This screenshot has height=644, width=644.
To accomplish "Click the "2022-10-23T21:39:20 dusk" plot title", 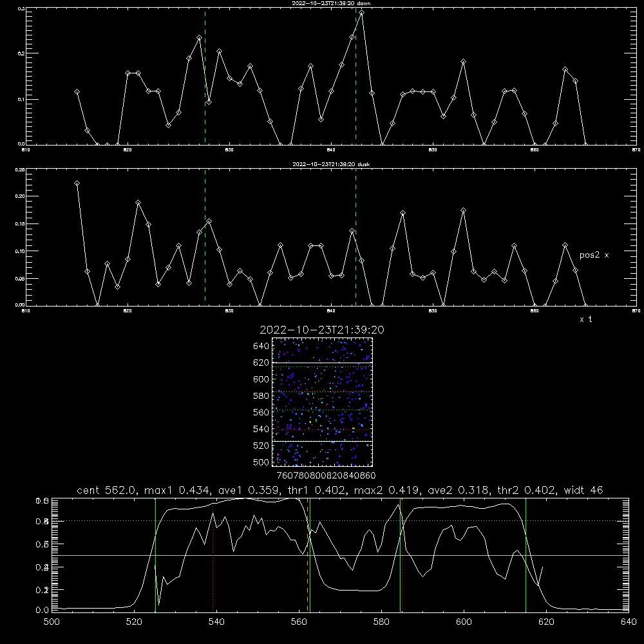I will pos(331,164).
